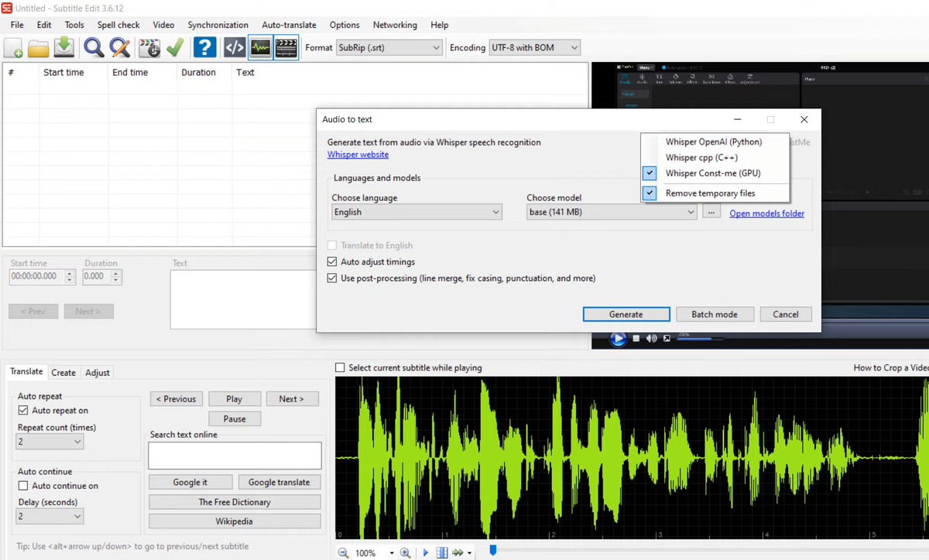Image resolution: width=929 pixels, height=560 pixels.
Task: Open the Choose model dropdown
Action: (612, 212)
